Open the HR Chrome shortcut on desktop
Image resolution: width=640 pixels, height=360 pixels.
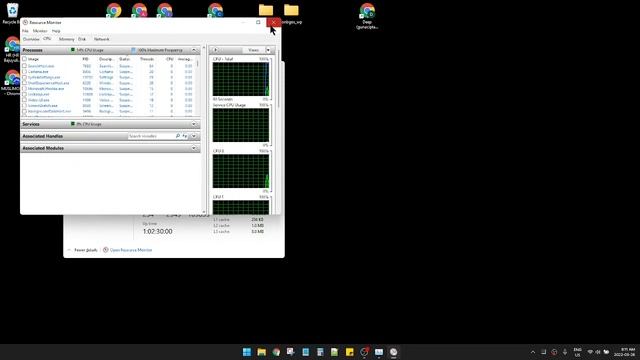click(x=12, y=49)
